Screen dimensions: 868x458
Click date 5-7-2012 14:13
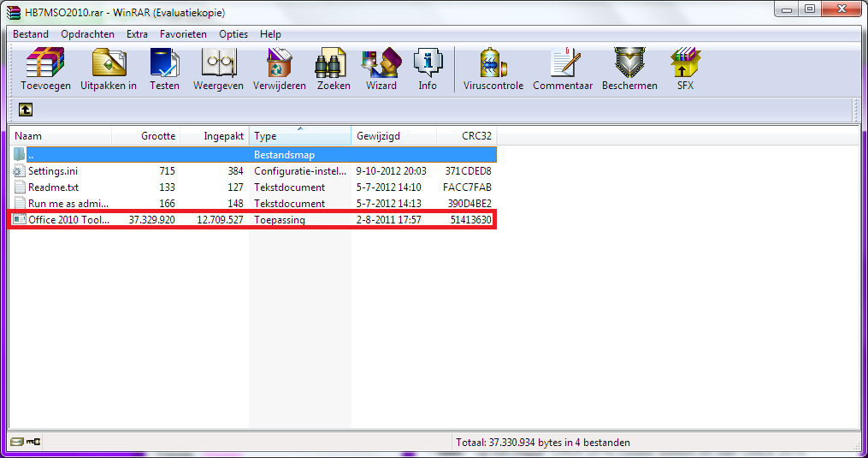coord(388,203)
